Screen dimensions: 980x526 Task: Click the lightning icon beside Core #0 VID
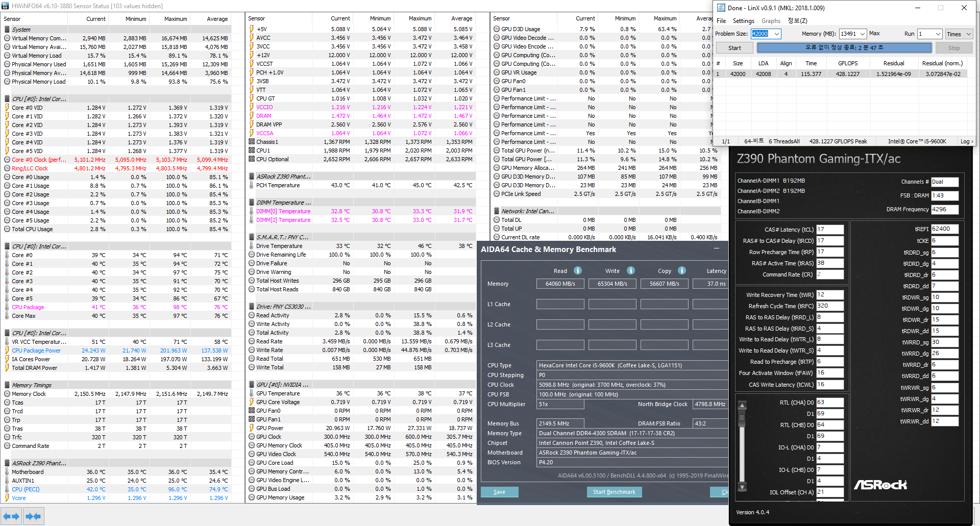[x=7, y=108]
